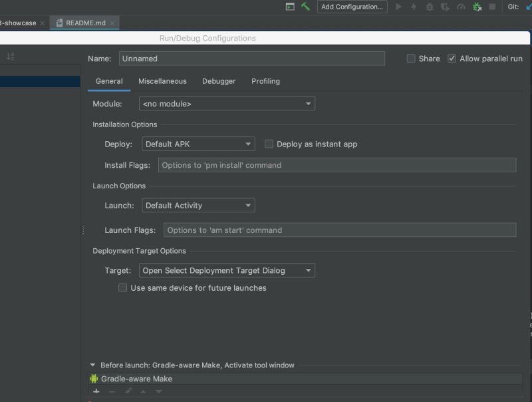Open the Launch dropdown showing Default Activity

coord(198,205)
